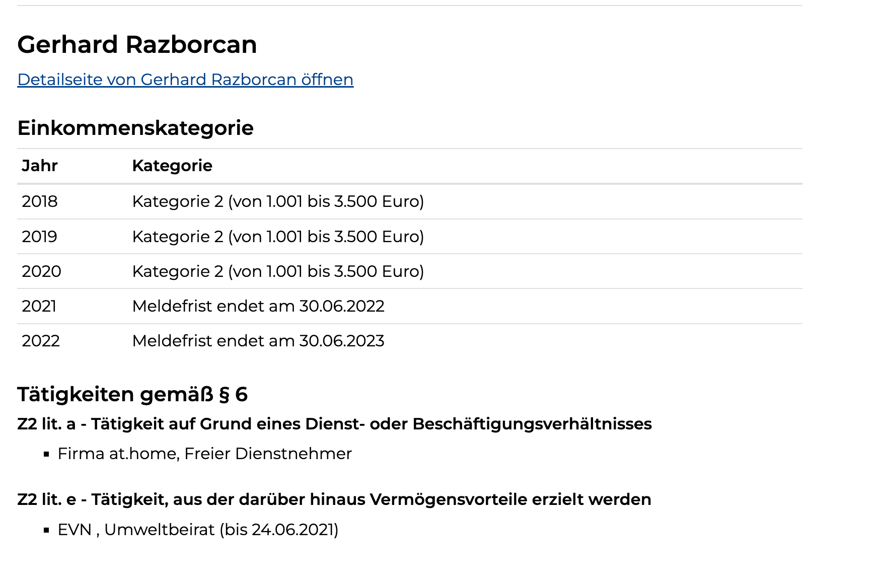Select the EVN Umweltbeirat list item
Screen dimensions: 886x588
198,530
